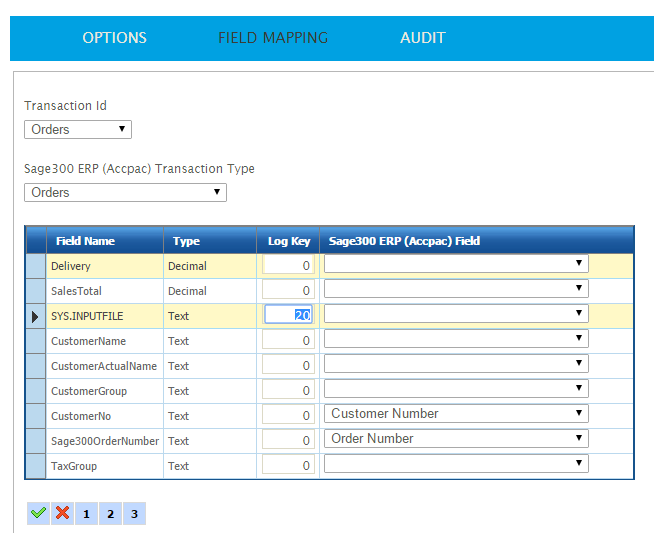Switch to the FIELD MAPPING tab
The width and height of the screenshot is (664, 543).
click(x=273, y=38)
